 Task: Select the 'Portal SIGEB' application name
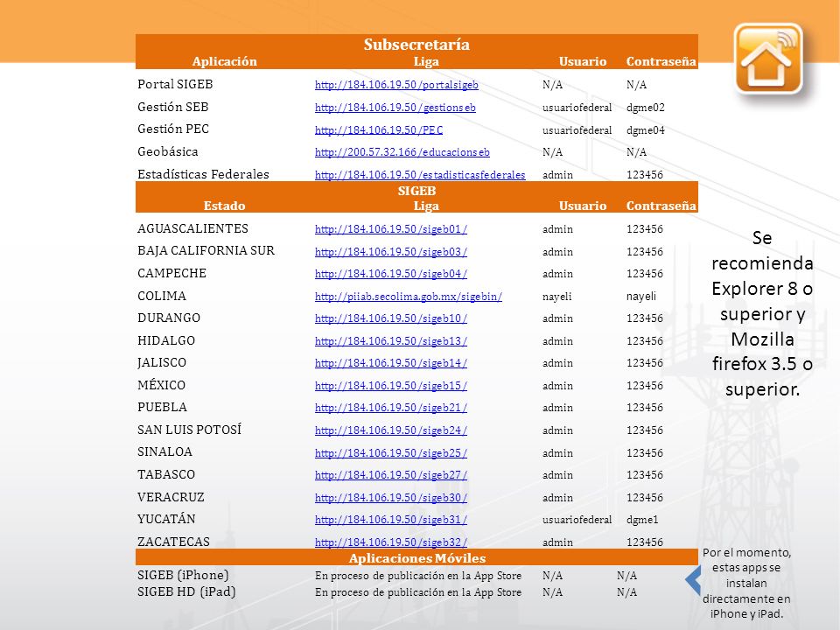175,85
